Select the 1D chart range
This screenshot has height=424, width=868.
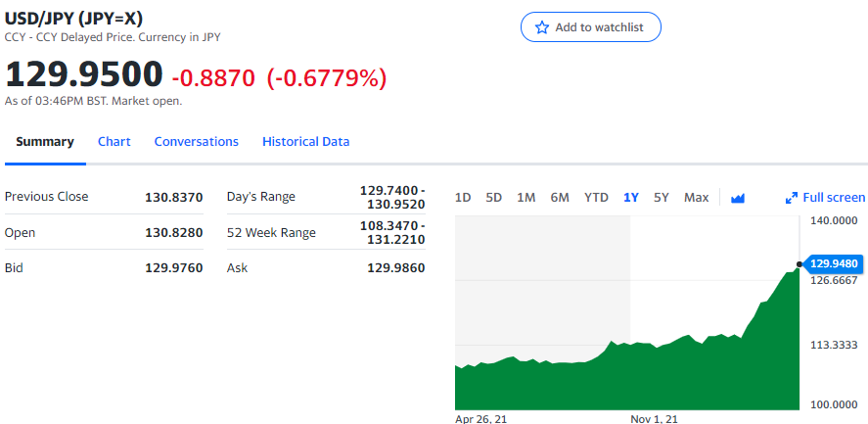pos(462,198)
